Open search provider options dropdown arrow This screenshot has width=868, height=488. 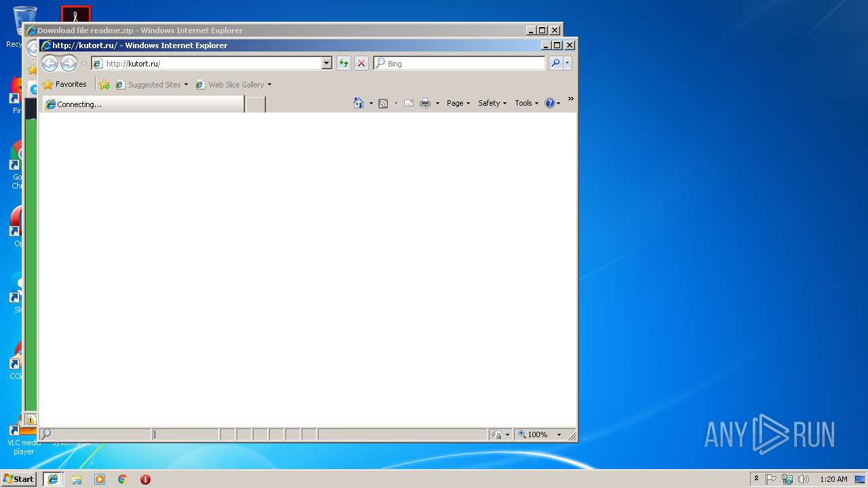click(x=568, y=63)
